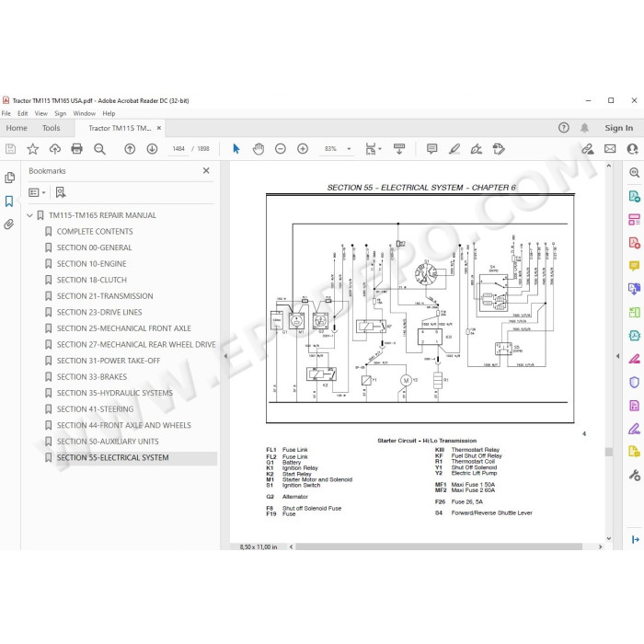This screenshot has height=644, width=644.
Task: Open SECTION 21-TRANSMISSION bookmark
Action: pyautogui.click(x=105, y=296)
